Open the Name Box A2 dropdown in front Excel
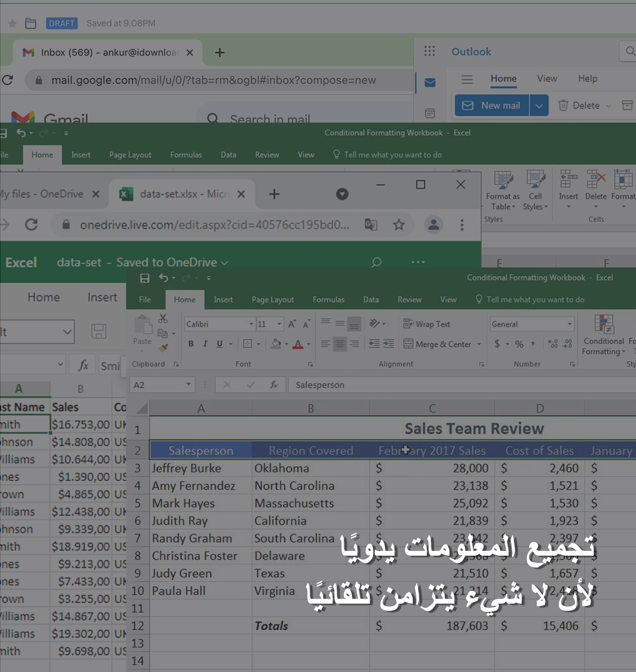Image resolution: width=636 pixels, height=672 pixels. [x=189, y=384]
